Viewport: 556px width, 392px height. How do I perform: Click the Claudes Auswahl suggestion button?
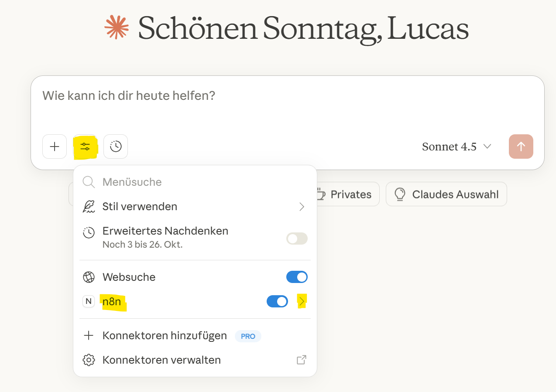pos(446,194)
